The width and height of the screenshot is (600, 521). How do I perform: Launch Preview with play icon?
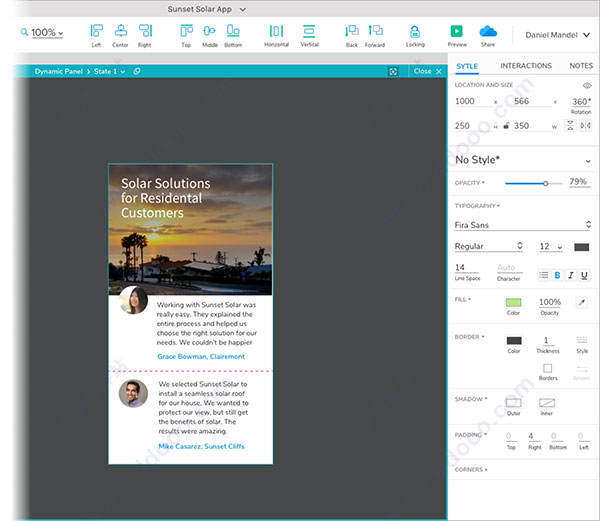point(457,31)
